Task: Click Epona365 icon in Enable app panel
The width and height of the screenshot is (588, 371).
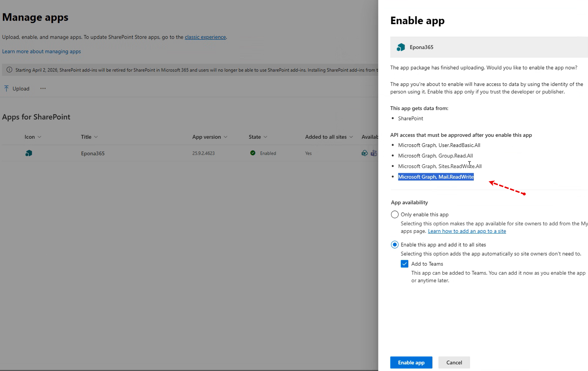Action: [401, 47]
